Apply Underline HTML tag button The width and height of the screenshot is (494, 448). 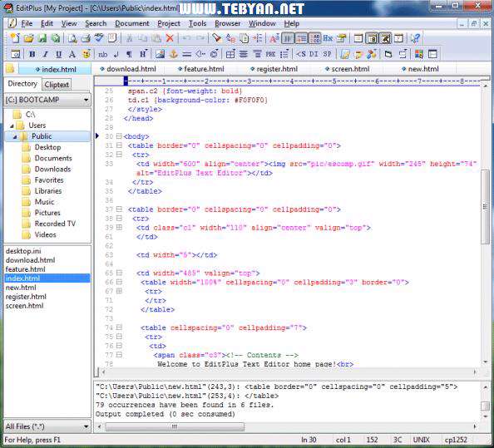pyautogui.click(x=58, y=54)
